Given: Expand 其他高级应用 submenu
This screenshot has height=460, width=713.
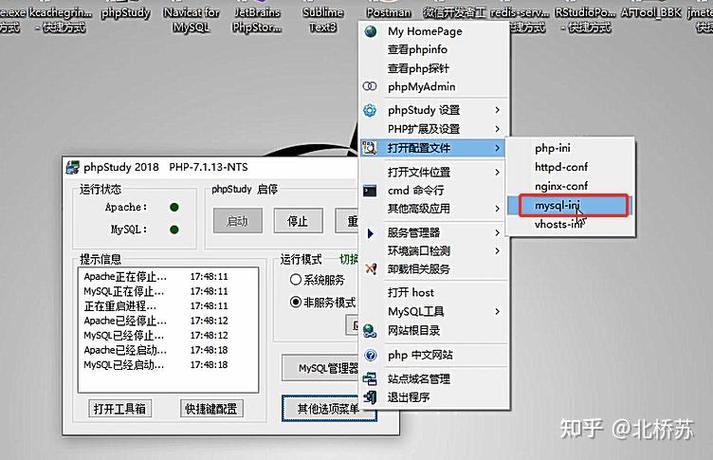Looking at the screenshot, I should pyautogui.click(x=497, y=209).
